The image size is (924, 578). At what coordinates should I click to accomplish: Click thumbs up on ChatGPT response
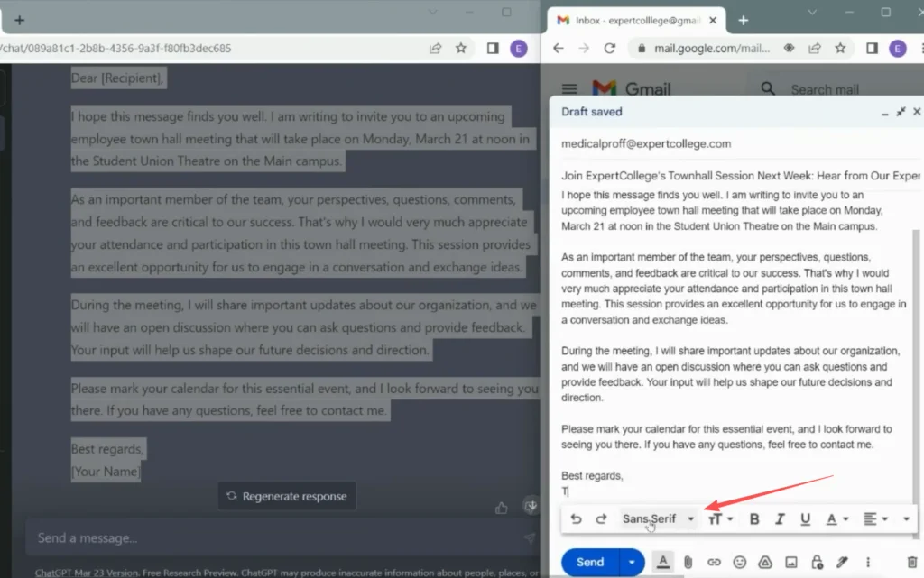501,508
